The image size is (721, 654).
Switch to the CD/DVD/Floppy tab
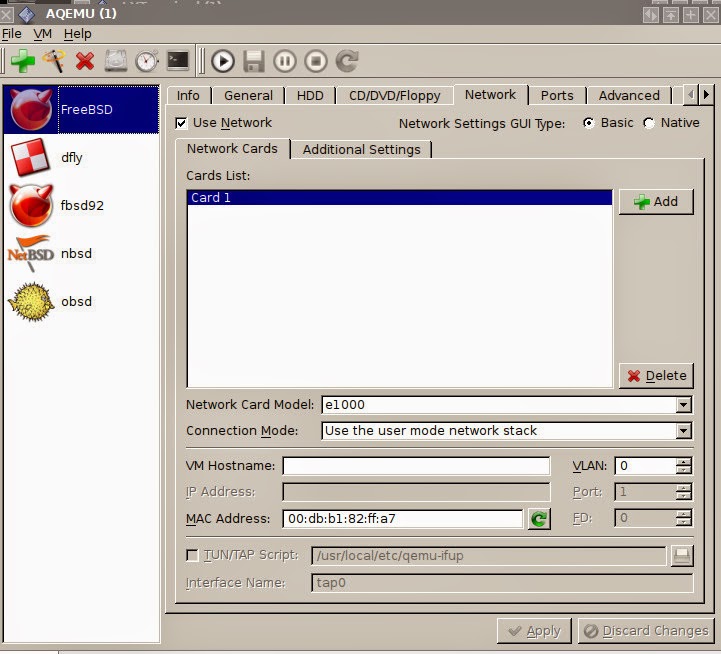pyautogui.click(x=395, y=95)
